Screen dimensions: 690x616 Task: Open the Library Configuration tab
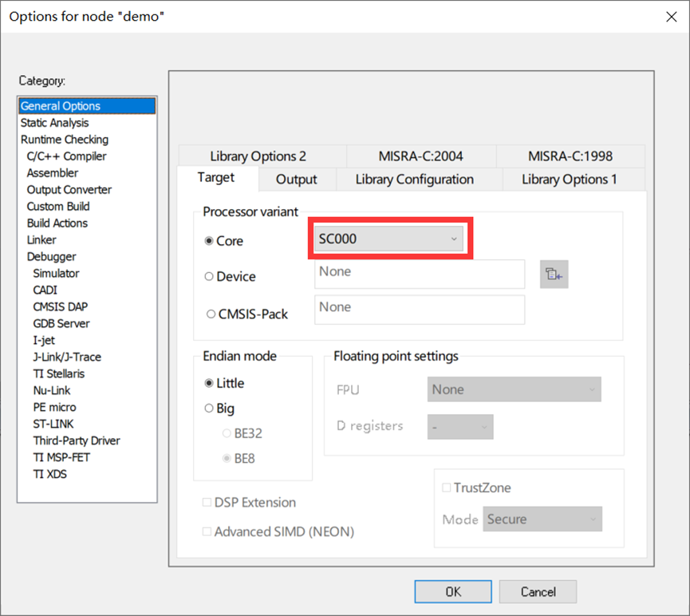414,180
